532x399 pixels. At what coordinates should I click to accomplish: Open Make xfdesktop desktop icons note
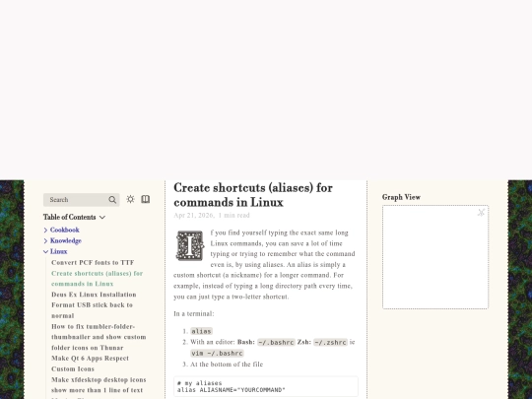[x=99, y=385]
